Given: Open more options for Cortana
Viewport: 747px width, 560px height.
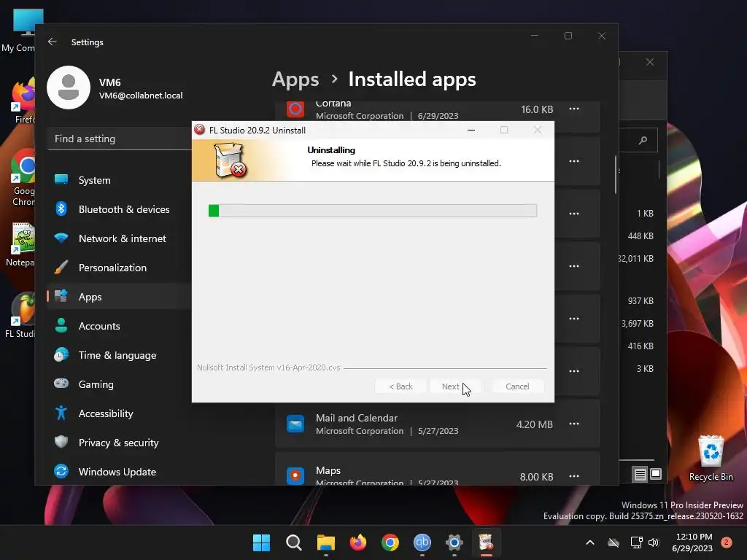Looking at the screenshot, I should pos(574,109).
